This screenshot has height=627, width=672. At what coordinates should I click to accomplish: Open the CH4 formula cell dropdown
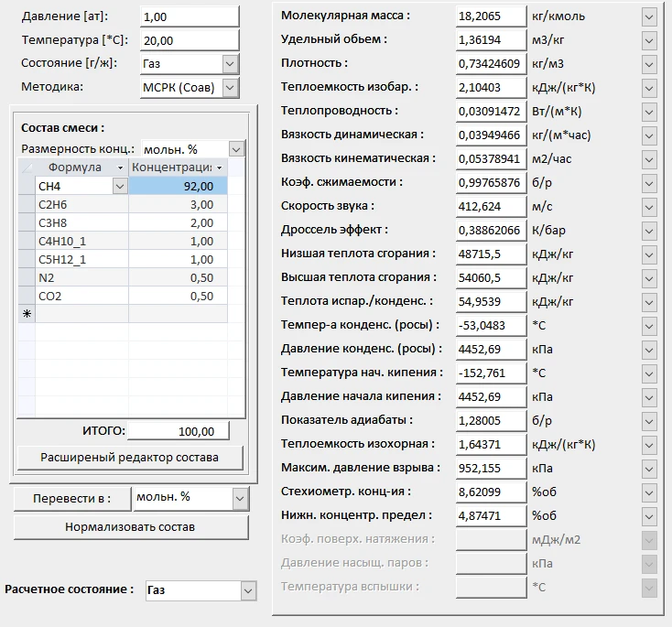coord(119,186)
